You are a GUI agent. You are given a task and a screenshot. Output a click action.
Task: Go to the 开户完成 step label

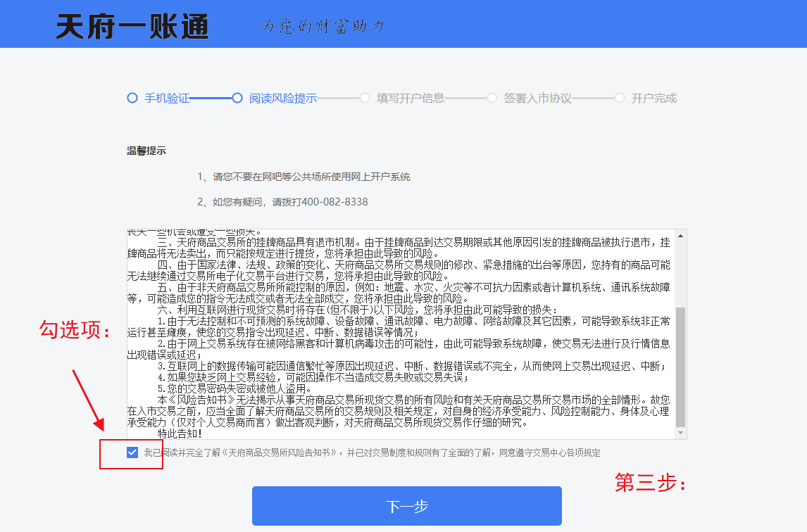(x=653, y=99)
